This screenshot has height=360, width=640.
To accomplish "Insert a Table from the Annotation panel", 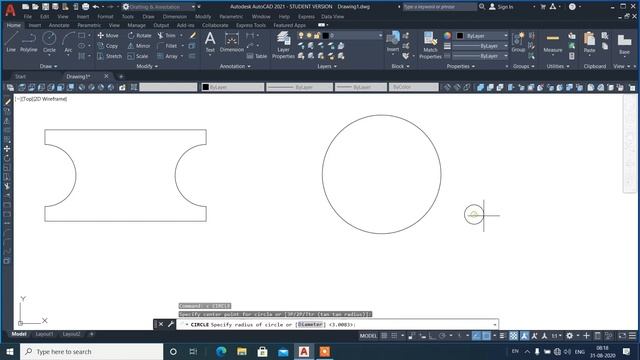I will [x=257, y=56].
